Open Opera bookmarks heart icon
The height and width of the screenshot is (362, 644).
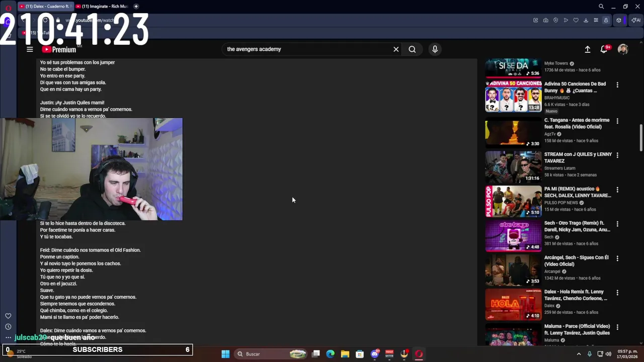point(576,20)
